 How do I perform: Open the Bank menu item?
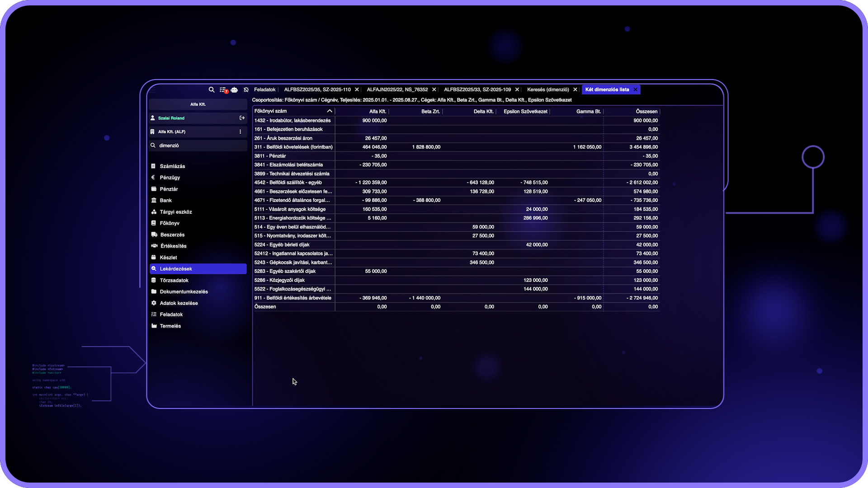(165, 200)
